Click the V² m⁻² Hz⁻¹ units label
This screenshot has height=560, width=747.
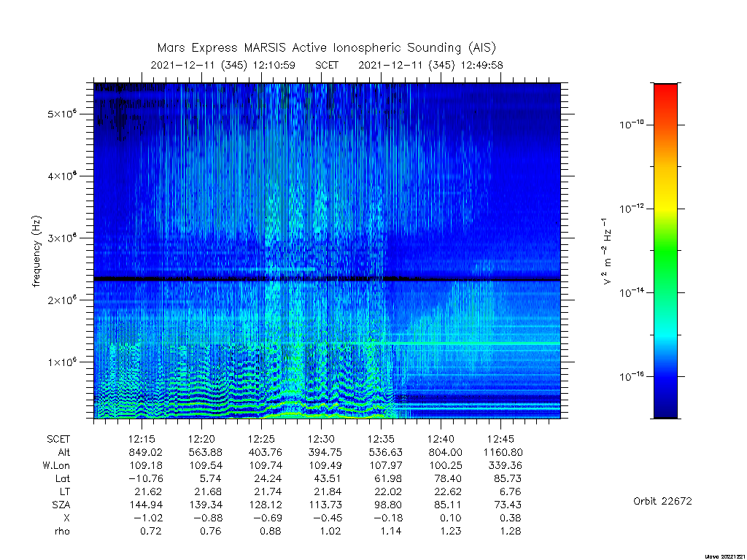[x=606, y=251]
